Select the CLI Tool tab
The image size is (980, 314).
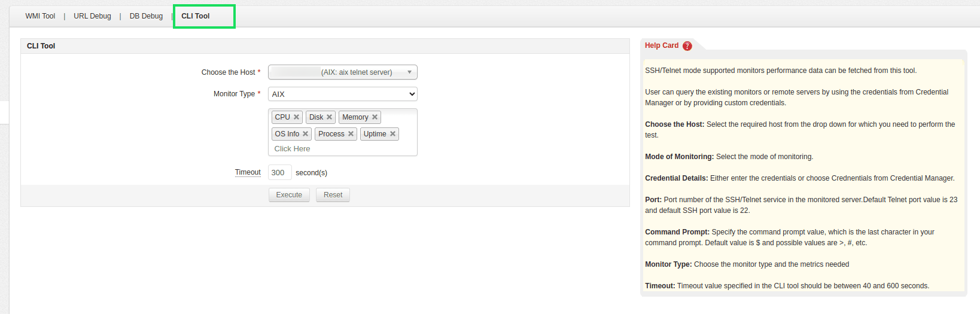(196, 16)
